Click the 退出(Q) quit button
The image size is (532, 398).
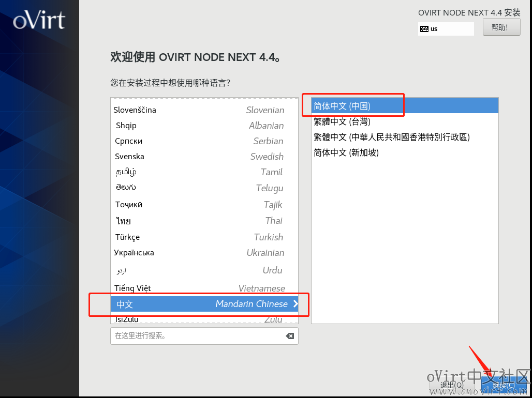pyautogui.click(x=452, y=385)
